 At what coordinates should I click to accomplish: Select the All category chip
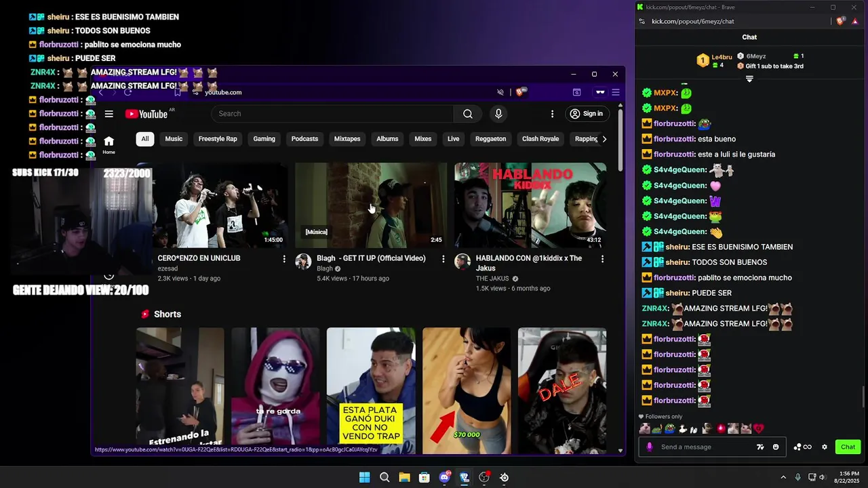tap(144, 139)
